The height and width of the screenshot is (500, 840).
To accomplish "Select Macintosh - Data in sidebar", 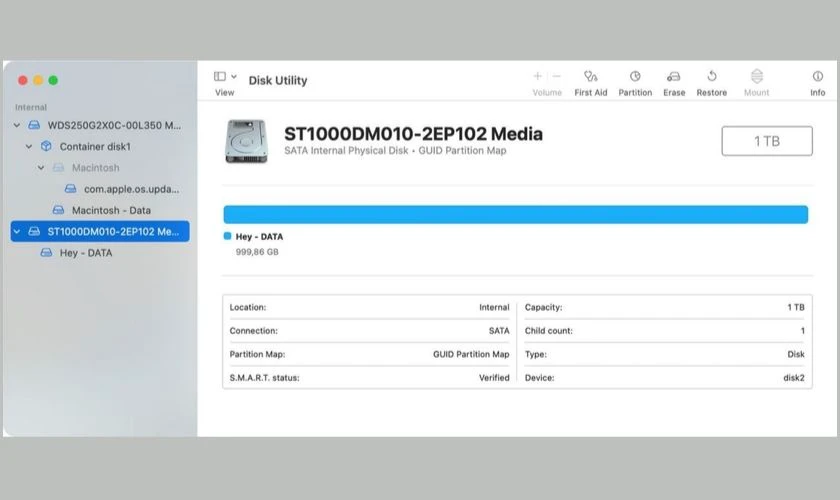I will [x=100, y=210].
